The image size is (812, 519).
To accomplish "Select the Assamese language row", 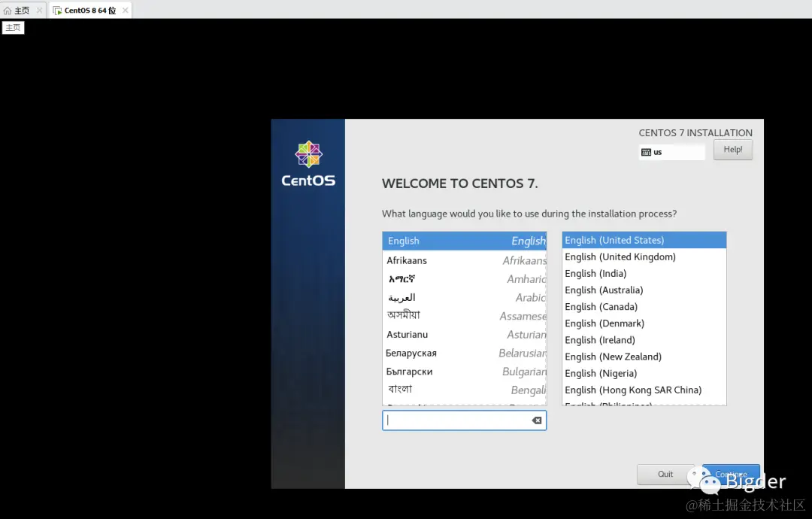I will pyautogui.click(x=465, y=315).
